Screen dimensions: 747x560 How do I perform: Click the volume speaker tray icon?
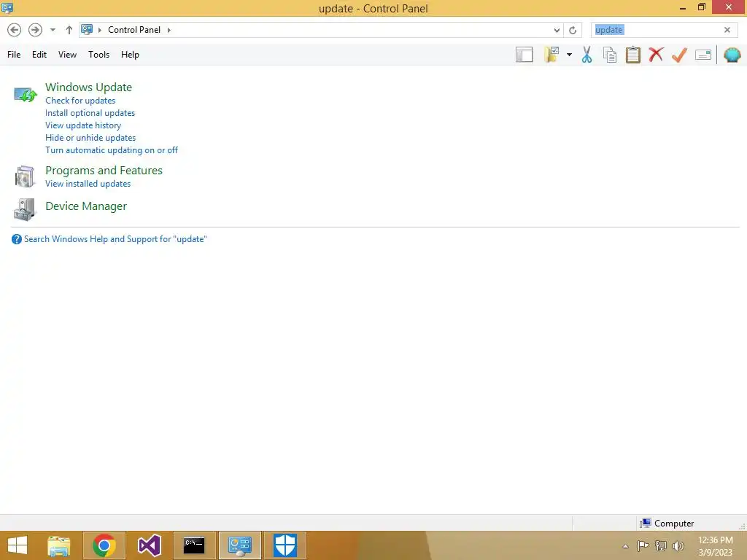tap(678, 545)
